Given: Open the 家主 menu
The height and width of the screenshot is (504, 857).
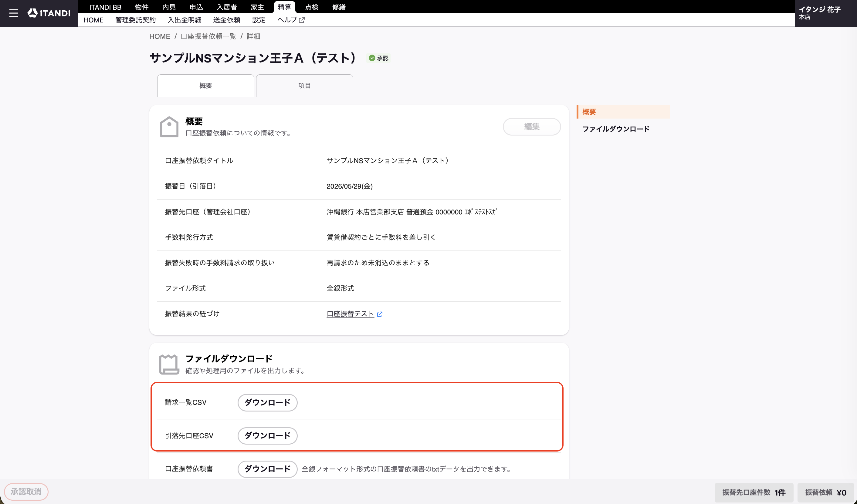Looking at the screenshot, I should click(x=257, y=7).
